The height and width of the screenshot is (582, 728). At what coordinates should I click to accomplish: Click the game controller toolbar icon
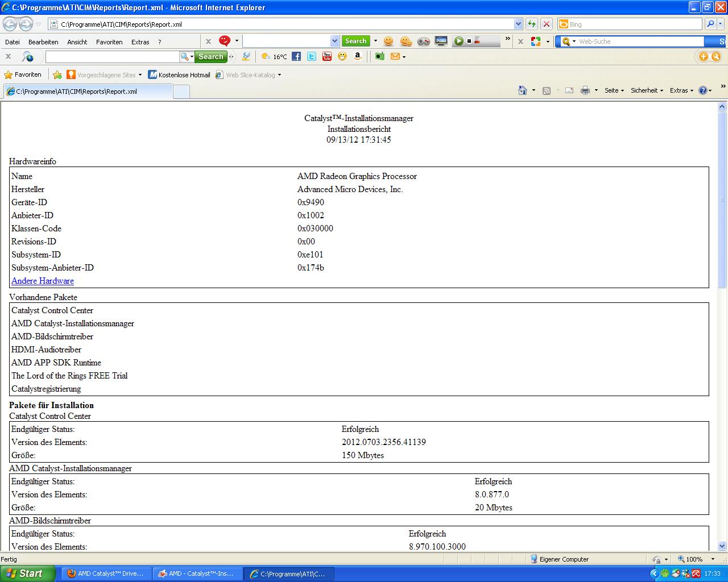point(423,41)
